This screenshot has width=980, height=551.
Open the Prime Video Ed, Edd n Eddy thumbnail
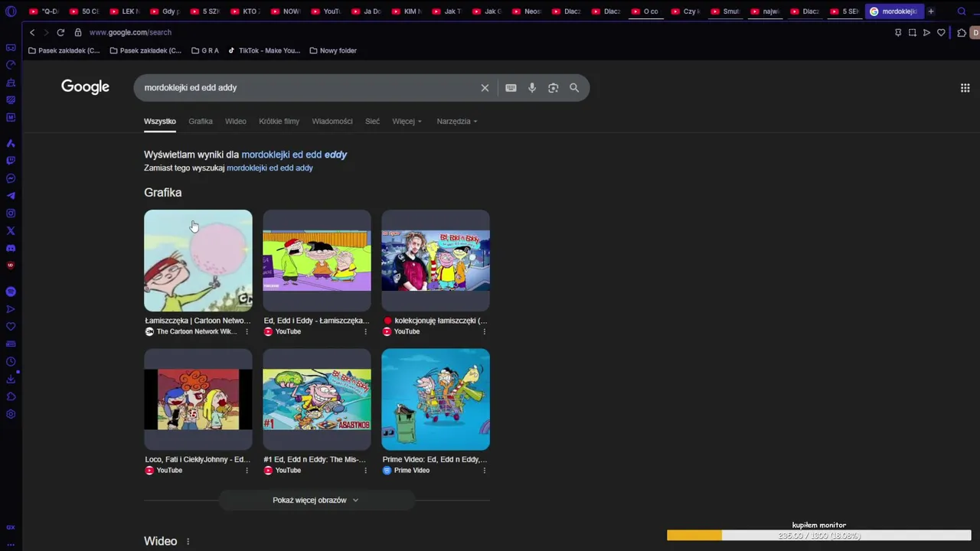point(436,399)
